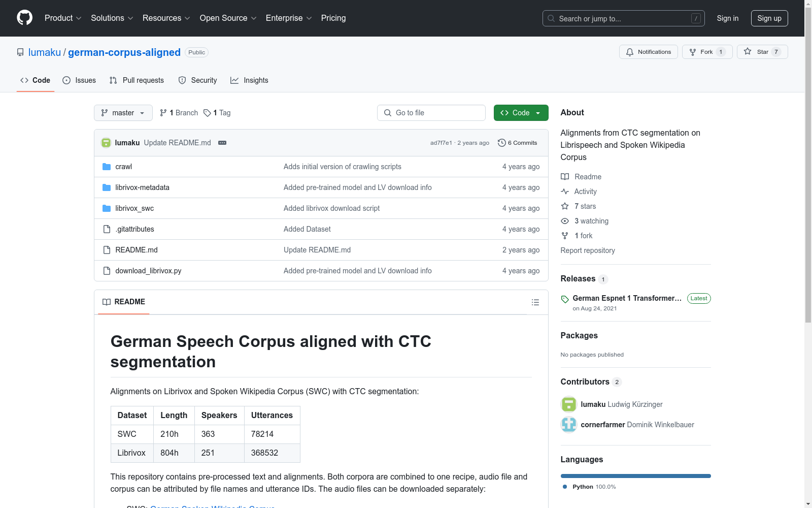Click the Latest release badge

(699, 298)
